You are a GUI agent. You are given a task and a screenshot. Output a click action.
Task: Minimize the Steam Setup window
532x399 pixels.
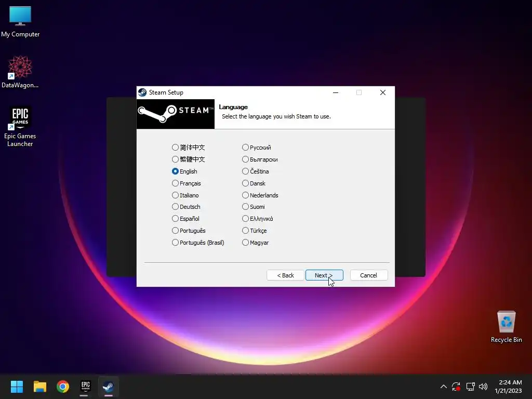tap(336, 92)
